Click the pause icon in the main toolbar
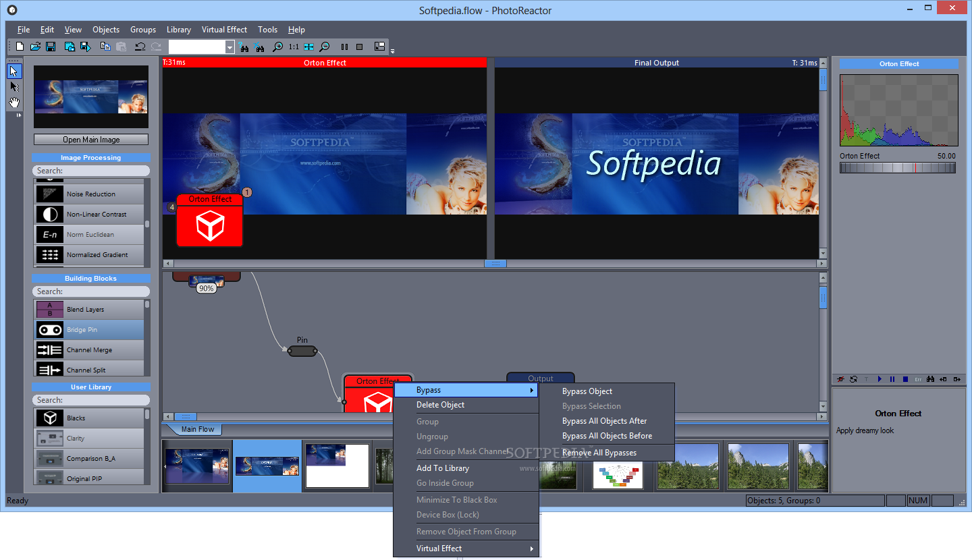This screenshot has width=972, height=560. click(344, 47)
